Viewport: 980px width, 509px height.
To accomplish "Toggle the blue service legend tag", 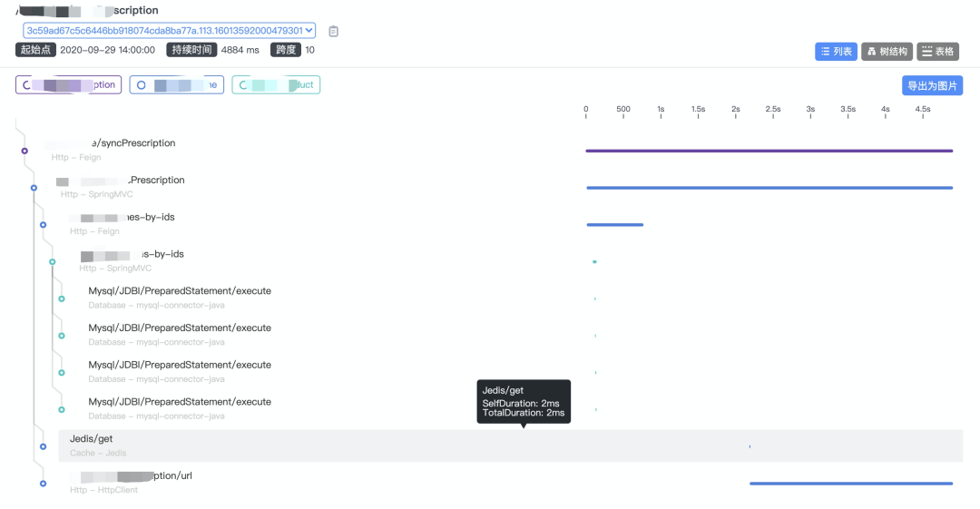I will 176,85.
